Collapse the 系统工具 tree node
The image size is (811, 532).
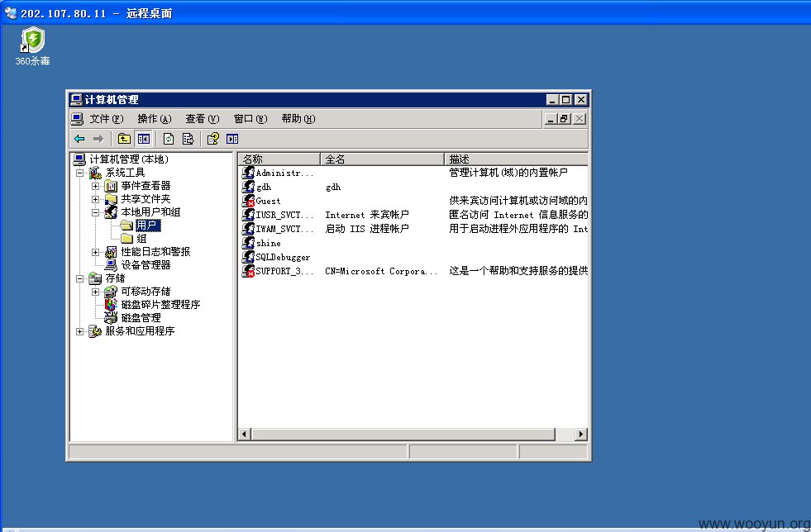[x=79, y=173]
